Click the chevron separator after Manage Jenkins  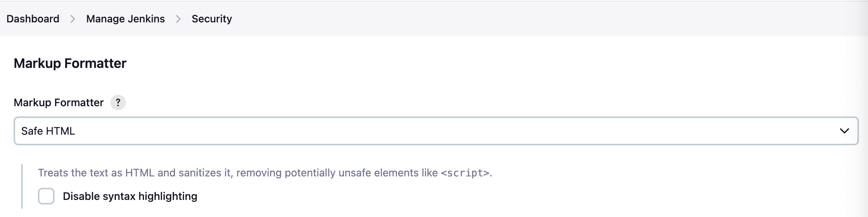pos(178,19)
